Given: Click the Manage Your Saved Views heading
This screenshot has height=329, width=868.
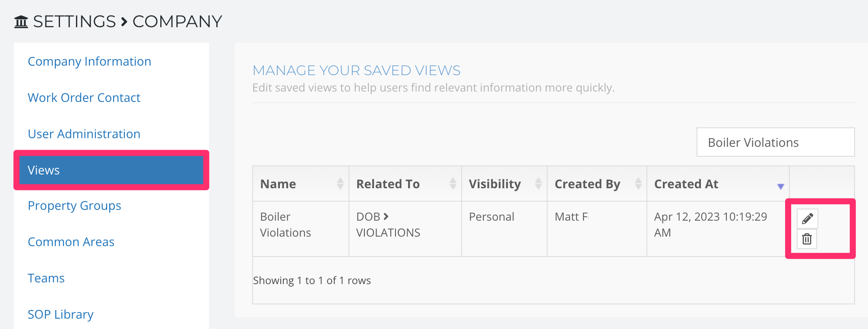Looking at the screenshot, I should (x=356, y=70).
